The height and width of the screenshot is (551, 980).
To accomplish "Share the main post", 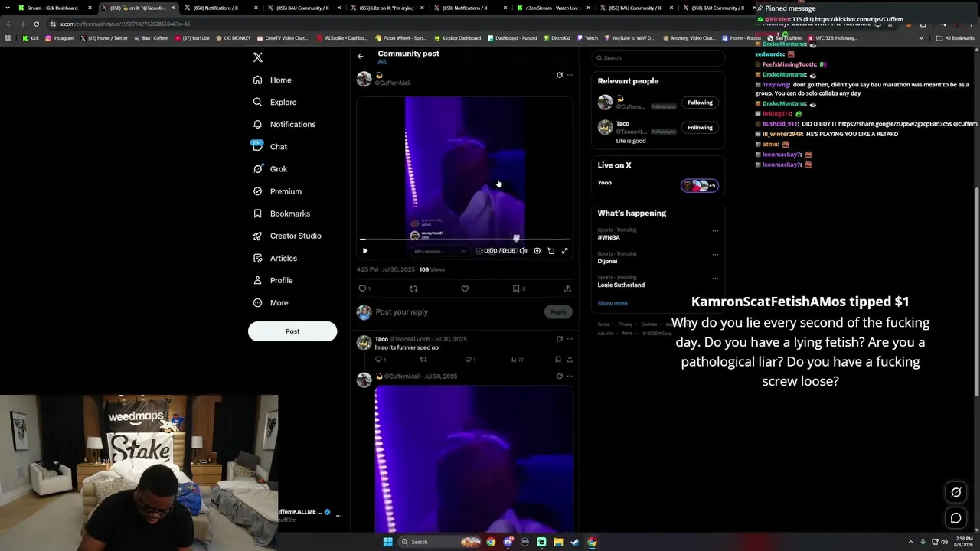I will click(x=567, y=289).
